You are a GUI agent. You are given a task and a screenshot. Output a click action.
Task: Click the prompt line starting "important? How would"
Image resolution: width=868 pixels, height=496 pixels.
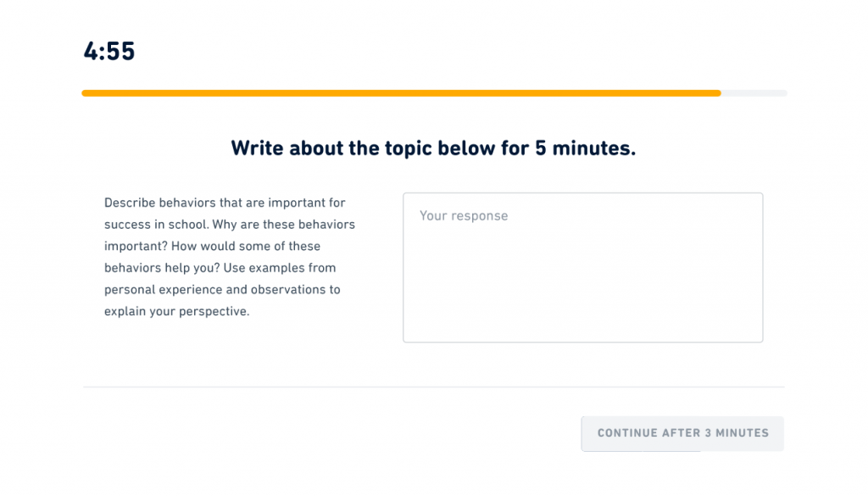click(x=212, y=246)
